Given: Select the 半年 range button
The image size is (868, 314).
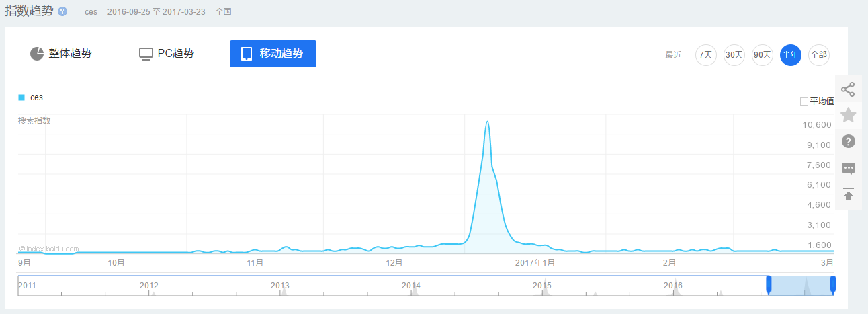Looking at the screenshot, I should pyautogui.click(x=790, y=55).
